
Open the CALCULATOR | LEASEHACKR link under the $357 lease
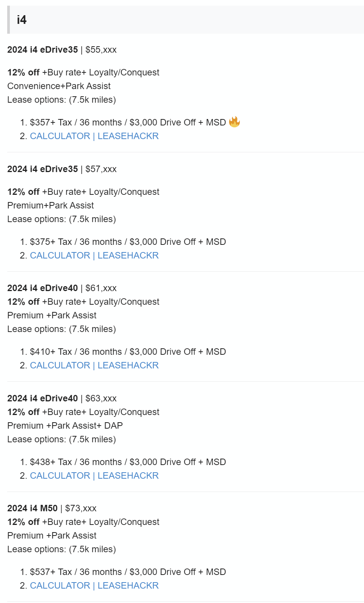(x=94, y=136)
